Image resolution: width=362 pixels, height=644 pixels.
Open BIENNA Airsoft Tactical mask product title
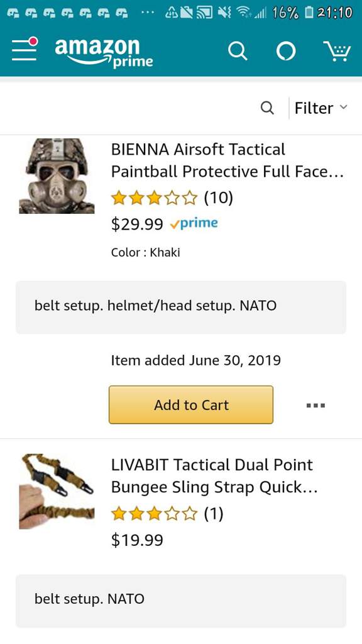[228, 160]
